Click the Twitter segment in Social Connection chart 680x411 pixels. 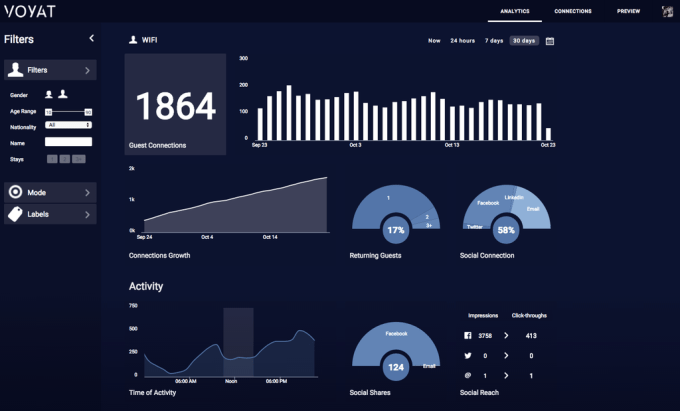[475, 227]
